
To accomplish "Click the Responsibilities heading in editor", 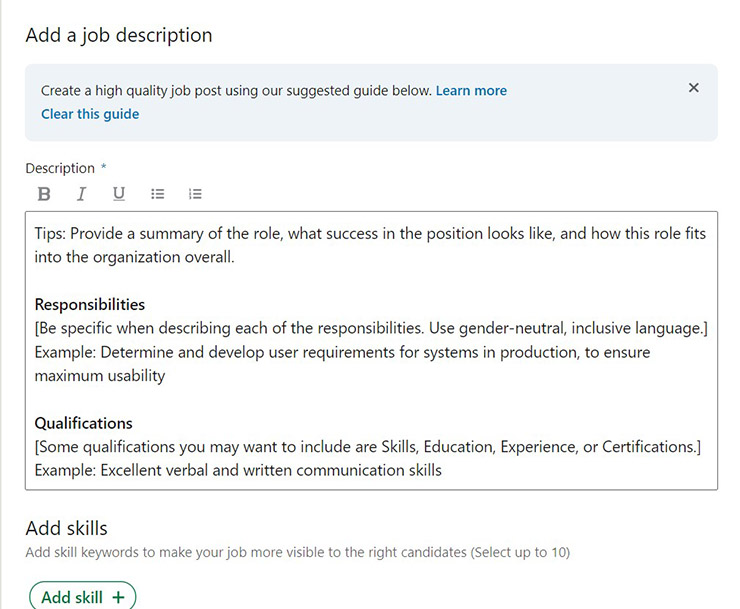I will coord(90,304).
